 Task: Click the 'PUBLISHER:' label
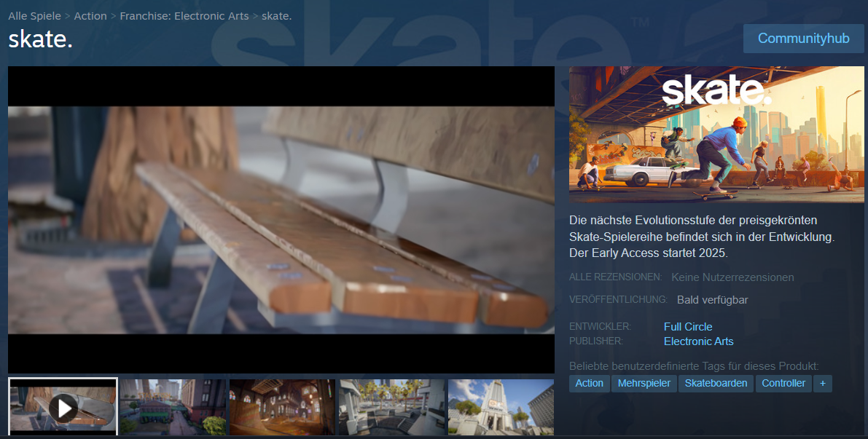pos(596,341)
